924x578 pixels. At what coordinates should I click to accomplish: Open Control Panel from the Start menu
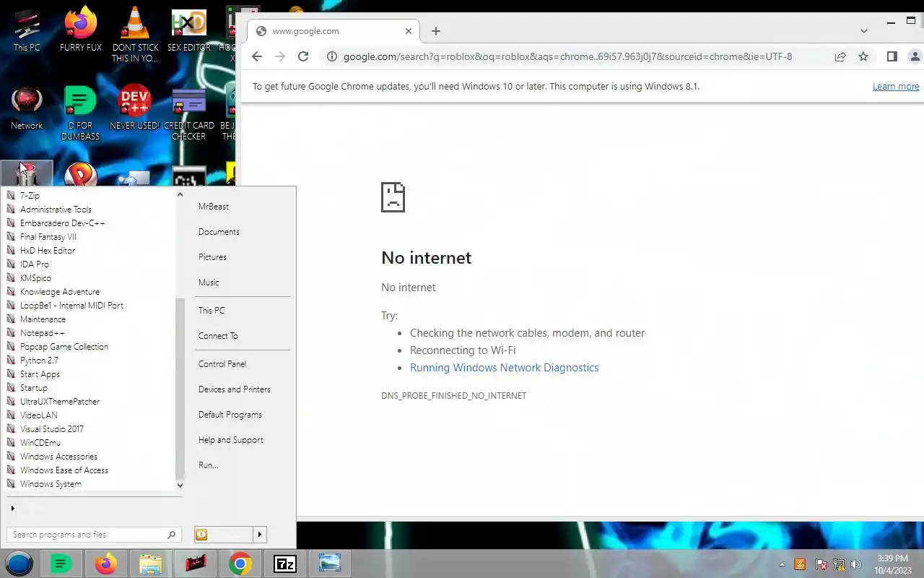point(222,364)
